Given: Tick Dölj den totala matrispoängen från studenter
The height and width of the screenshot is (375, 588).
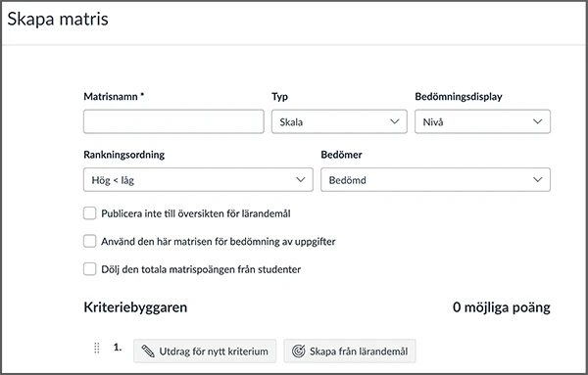Looking at the screenshot, I should click(x=89, y=269).
